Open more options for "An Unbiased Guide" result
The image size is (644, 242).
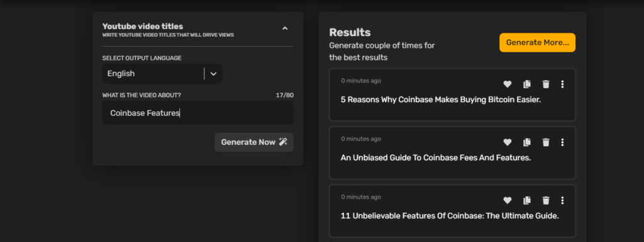562,142
